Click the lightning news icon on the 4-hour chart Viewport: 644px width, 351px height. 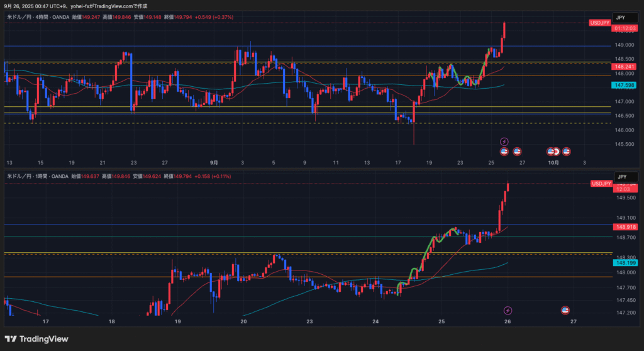pyautogui.click(x=504, y=142)
